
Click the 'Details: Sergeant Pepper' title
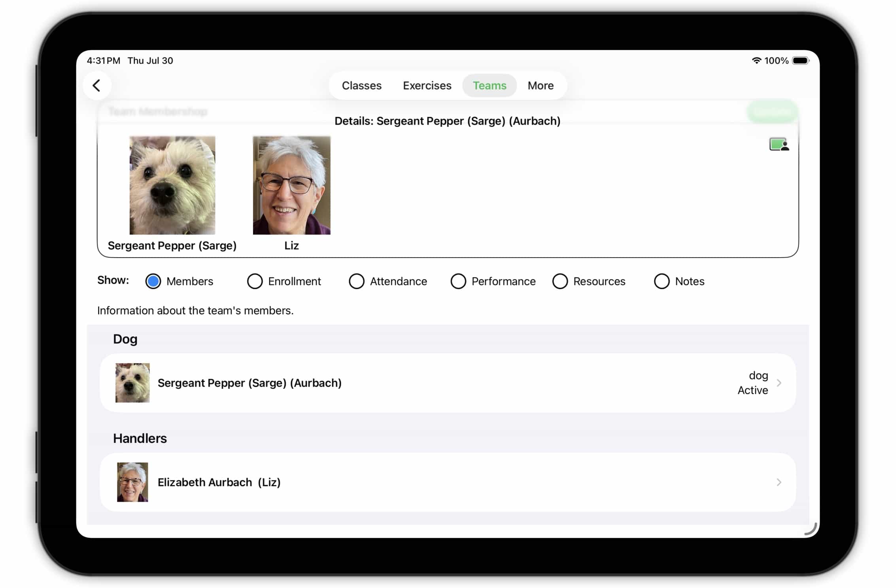[448, 121]
